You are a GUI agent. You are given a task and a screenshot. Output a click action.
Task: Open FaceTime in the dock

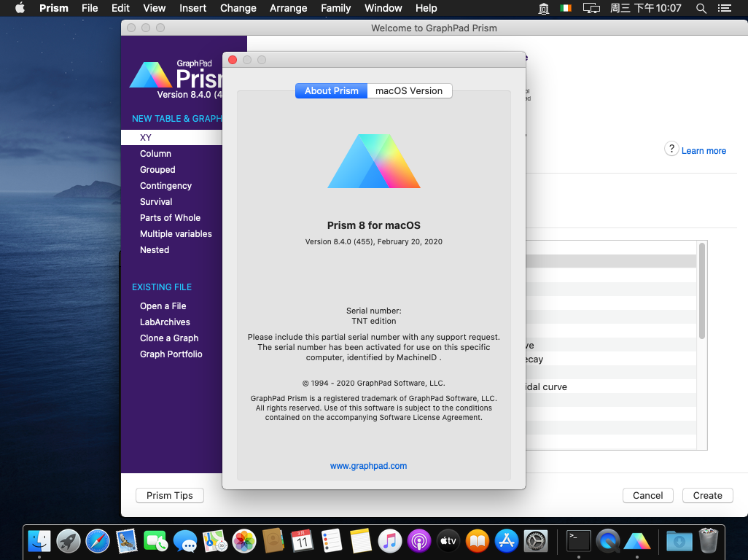point(156,541)
